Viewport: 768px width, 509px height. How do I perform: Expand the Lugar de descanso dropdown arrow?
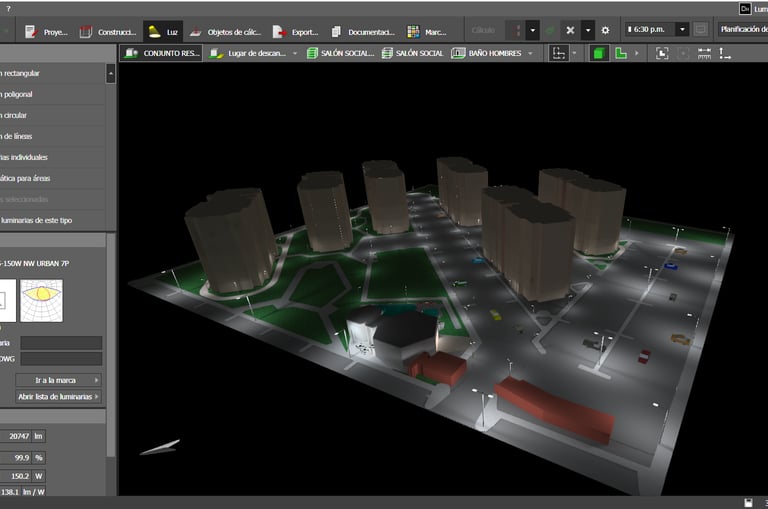pos(295,53)
